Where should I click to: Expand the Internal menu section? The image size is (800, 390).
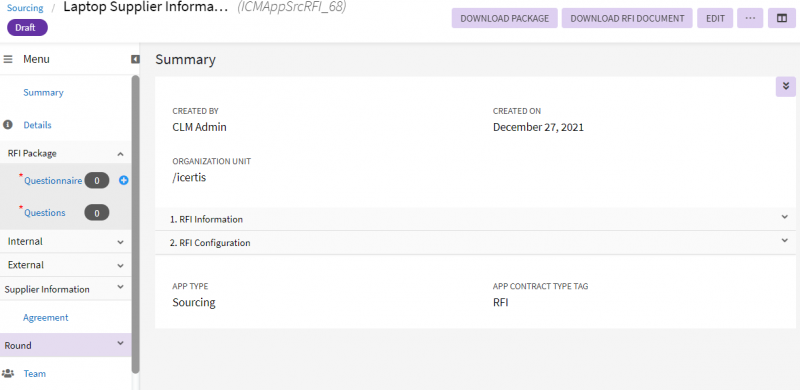120,242
